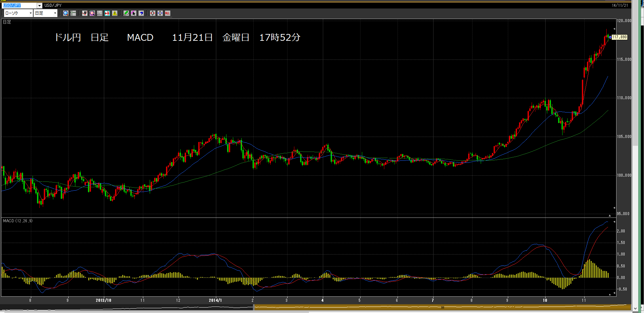Click the candle icon with blue inward arrows
Viewport: 644px width, 313px height.
[160, 13]
